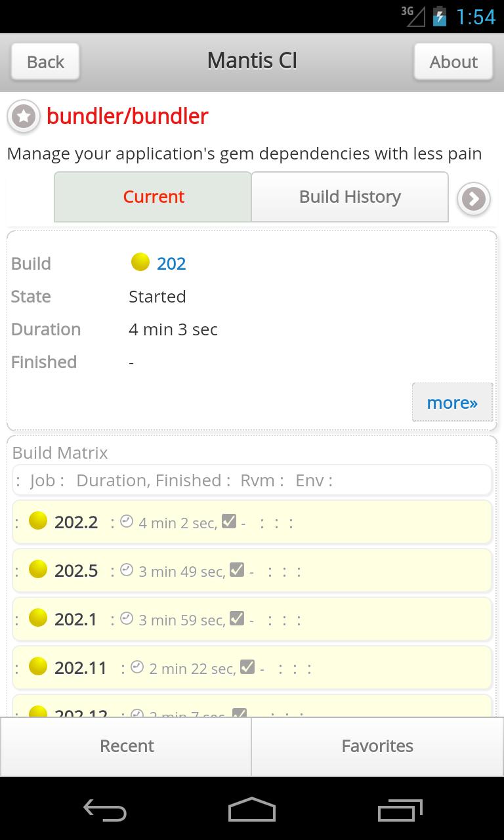Tap the favorite star icon beside bundler/bundler
The width and height of the screenshot is (504, 840).
(24, 117)
